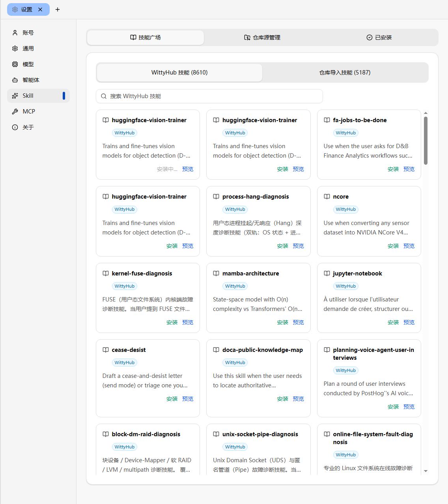Click the book icon beside mamba-architecture
448x504 pixels.
[x=216, y=273]
